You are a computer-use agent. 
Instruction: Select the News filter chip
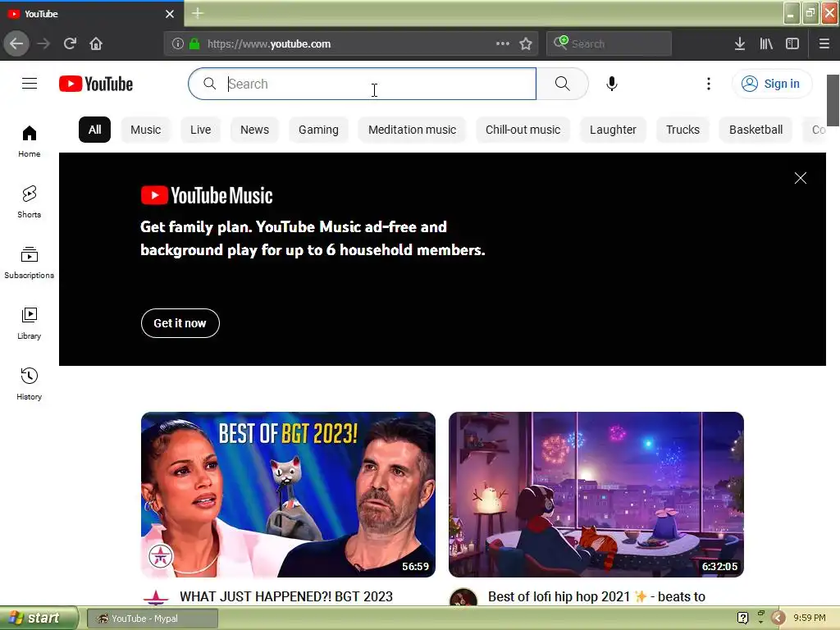point(255,130)
